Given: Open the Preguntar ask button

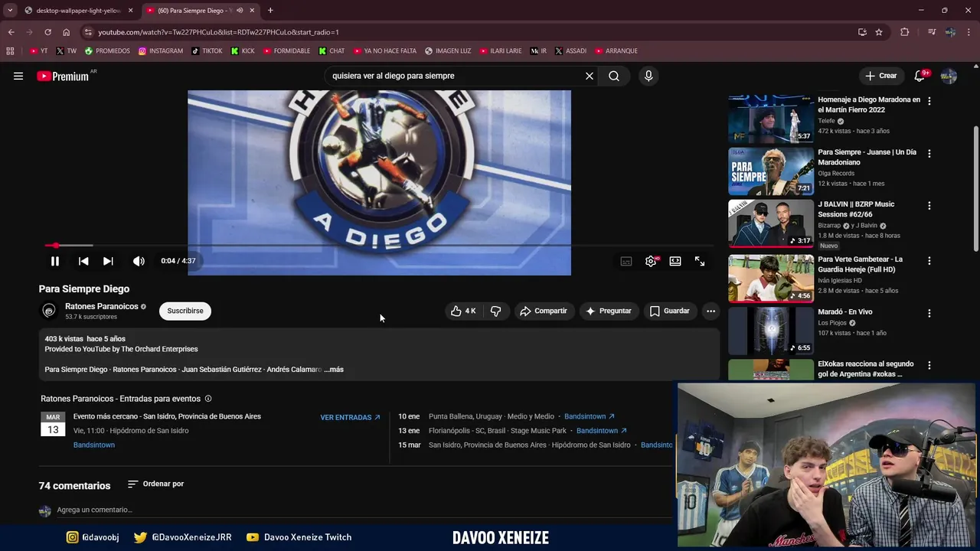Looking at the screenshot, I should [609, 311].
